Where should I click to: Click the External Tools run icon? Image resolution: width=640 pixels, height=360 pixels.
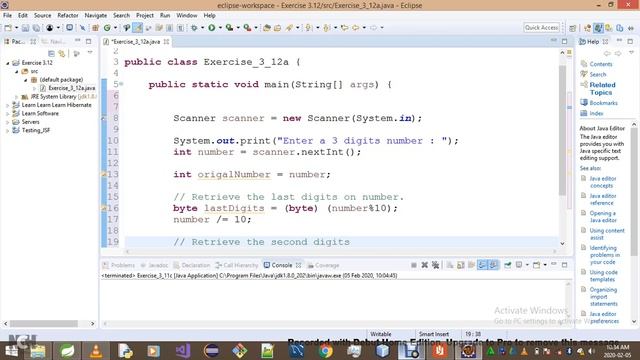(247, 28)
